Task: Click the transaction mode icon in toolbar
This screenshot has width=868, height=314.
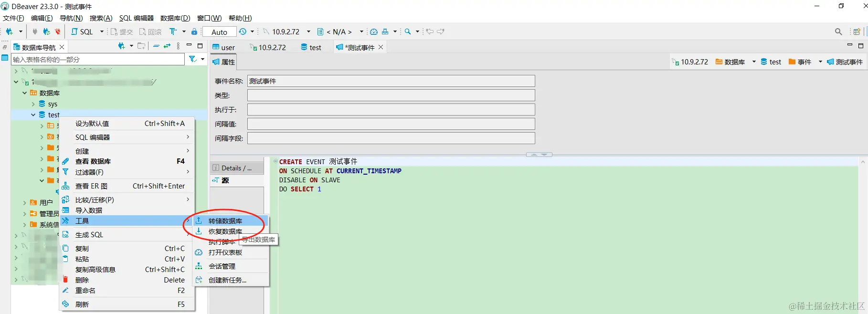Action: pos(173,31)
